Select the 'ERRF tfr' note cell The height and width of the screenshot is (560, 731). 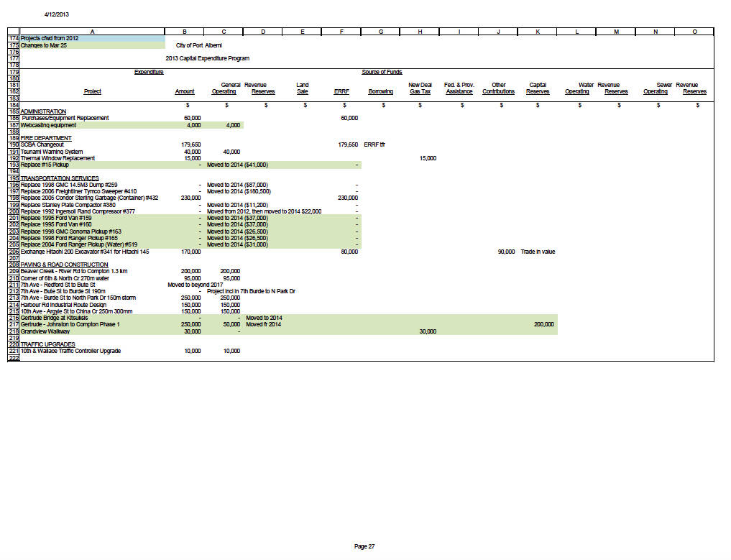point(374,144)
